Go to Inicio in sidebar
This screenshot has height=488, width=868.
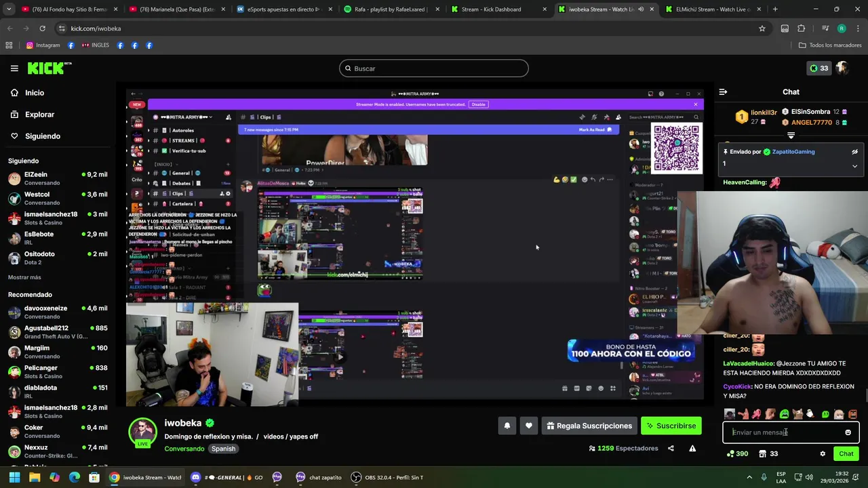pyautogui.click(x=35, y=93)
